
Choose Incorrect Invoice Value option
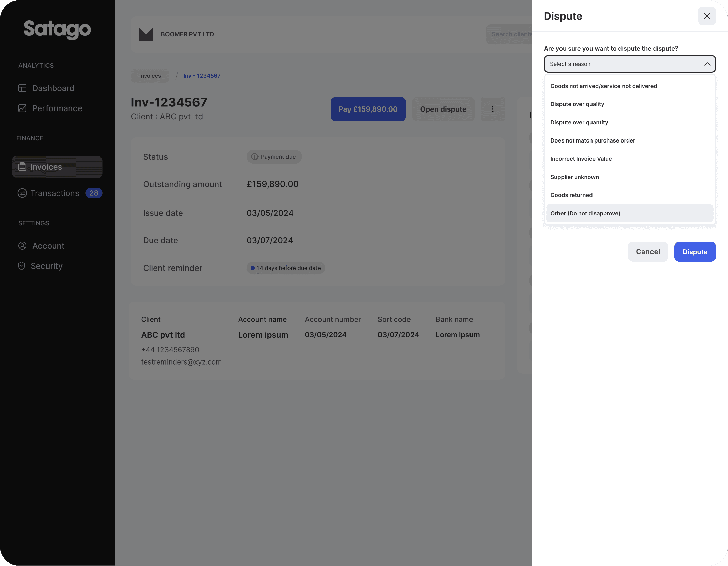point(581,159)
